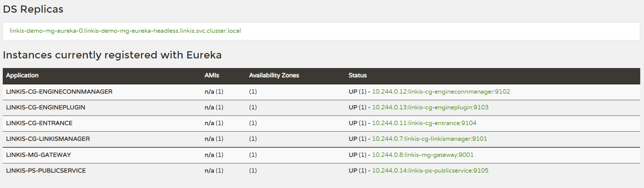Click the LINKIS-CG-LINKISMANAGER application name
This screenshot has width=644, height=188.
pyautogui.click(x=48, y=139)
